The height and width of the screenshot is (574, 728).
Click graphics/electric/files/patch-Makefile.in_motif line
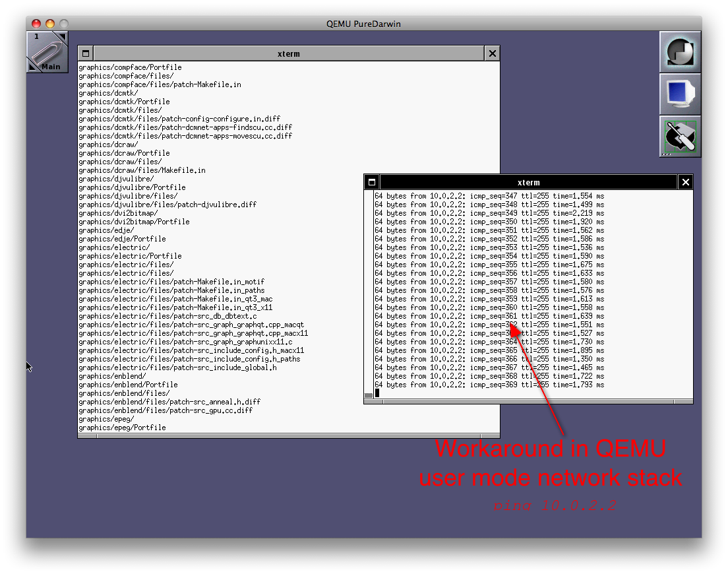click(171, 282)
